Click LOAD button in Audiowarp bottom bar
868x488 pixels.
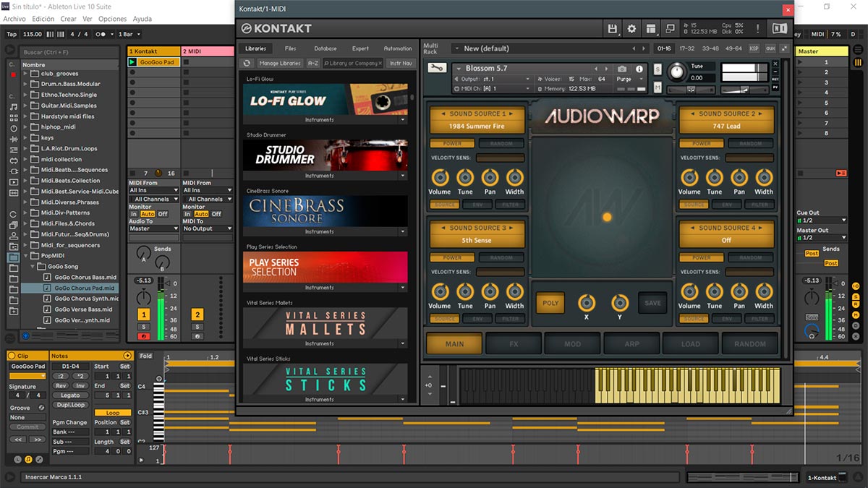(x=691, y=344)
